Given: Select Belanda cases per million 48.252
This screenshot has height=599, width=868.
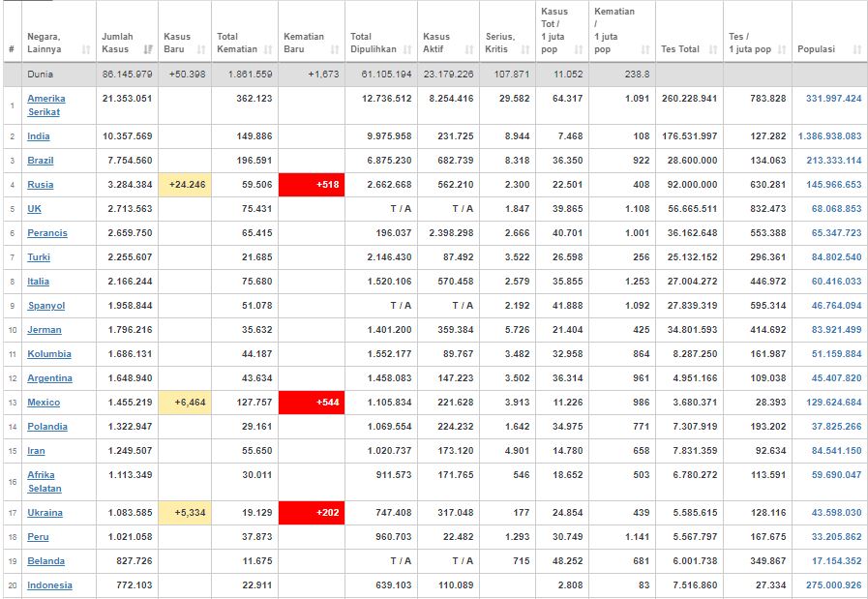Looking at the screenshot, I should point(567,561).
